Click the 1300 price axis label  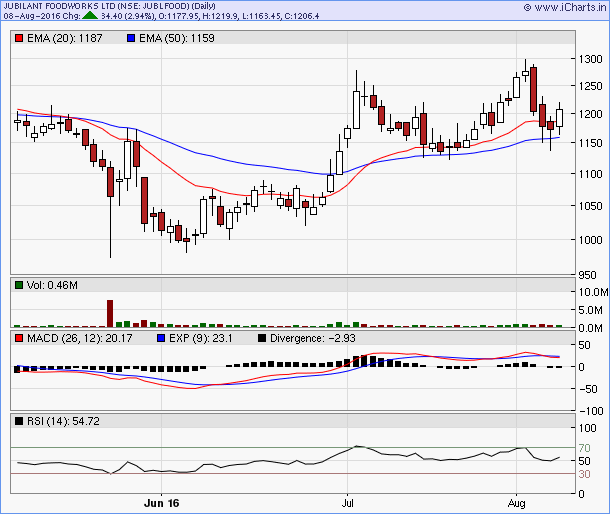coord(591,59)
